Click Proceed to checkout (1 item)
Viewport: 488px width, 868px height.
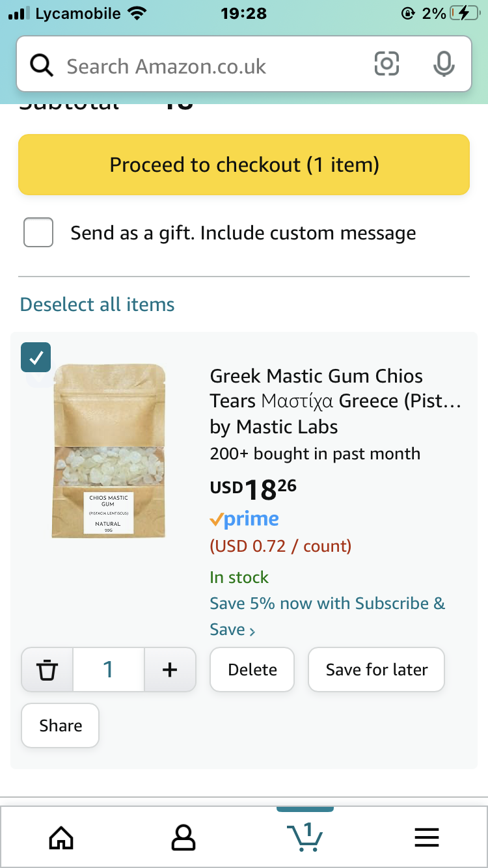(244, 165)
